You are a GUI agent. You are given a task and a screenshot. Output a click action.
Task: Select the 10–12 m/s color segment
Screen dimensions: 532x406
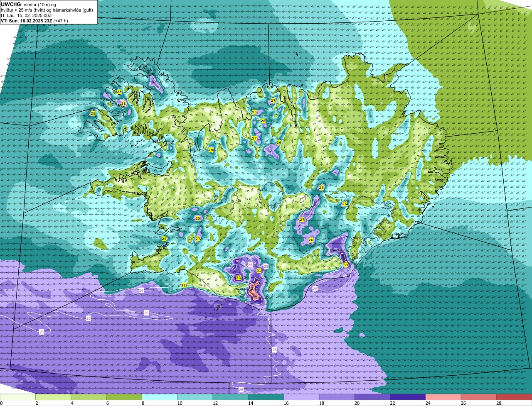(195, 397)
